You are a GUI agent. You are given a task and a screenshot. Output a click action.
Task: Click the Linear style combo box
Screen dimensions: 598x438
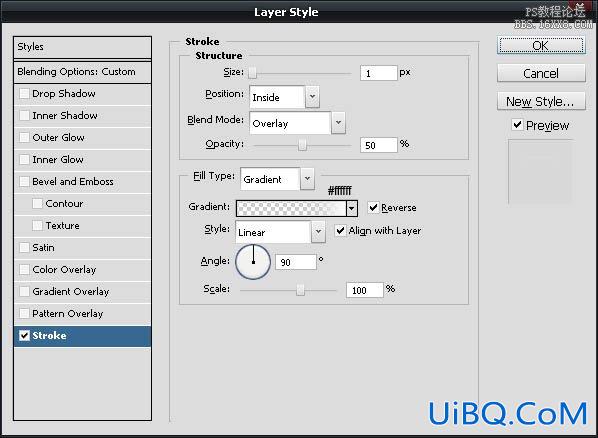click(280, 232)
